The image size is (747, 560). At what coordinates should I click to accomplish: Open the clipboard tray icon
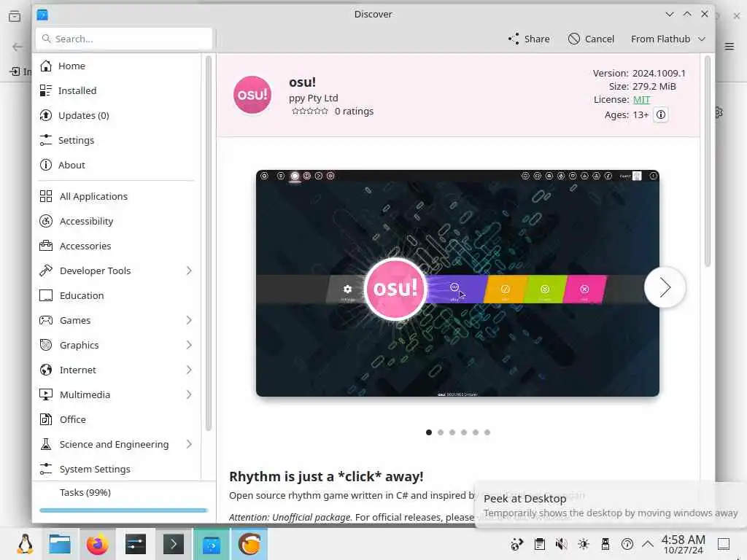539,544
